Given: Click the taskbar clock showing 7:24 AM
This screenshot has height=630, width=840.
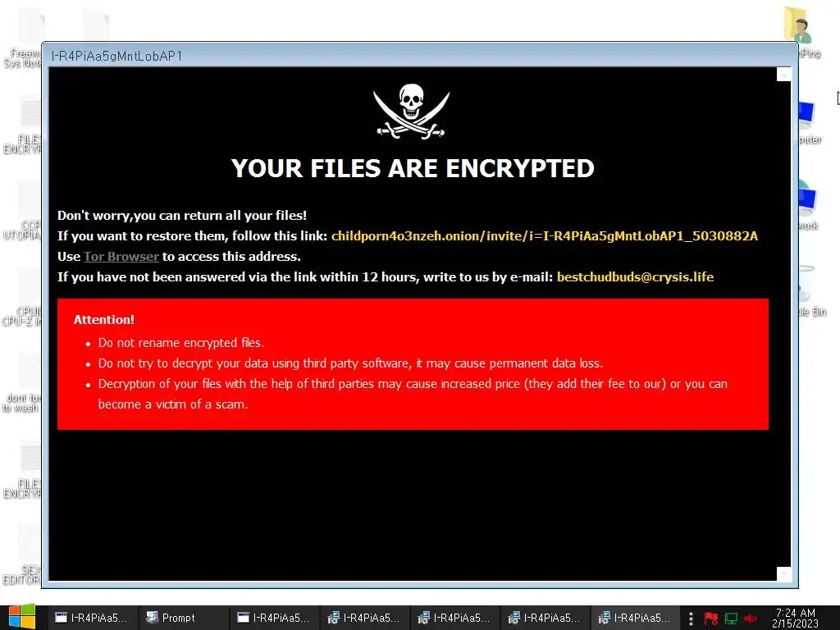Looking at the screenshot, I should 796,619.
